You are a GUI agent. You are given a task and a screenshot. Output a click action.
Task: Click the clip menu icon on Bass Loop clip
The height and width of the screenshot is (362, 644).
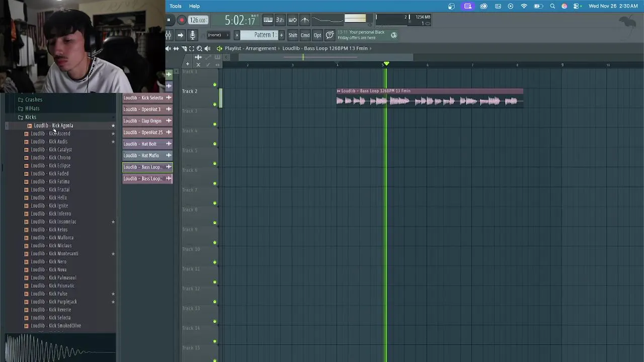click(x=339, y=91)
